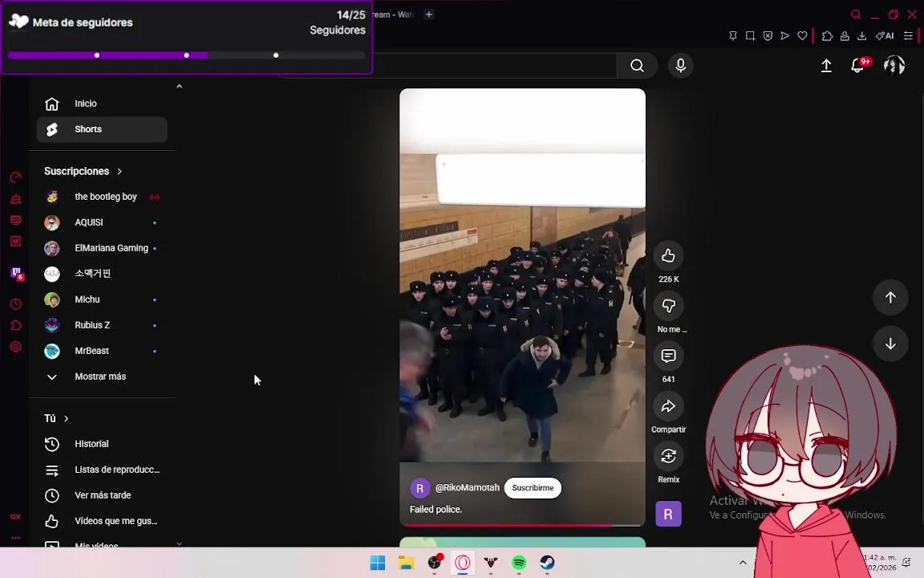
Task: Open YouTube notifications bell
Action: coord(857,66)
